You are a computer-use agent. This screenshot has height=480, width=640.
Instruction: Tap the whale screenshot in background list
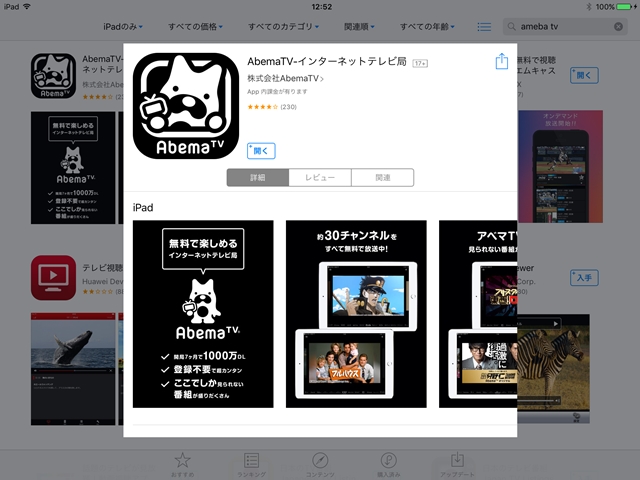tap(73, 369)
